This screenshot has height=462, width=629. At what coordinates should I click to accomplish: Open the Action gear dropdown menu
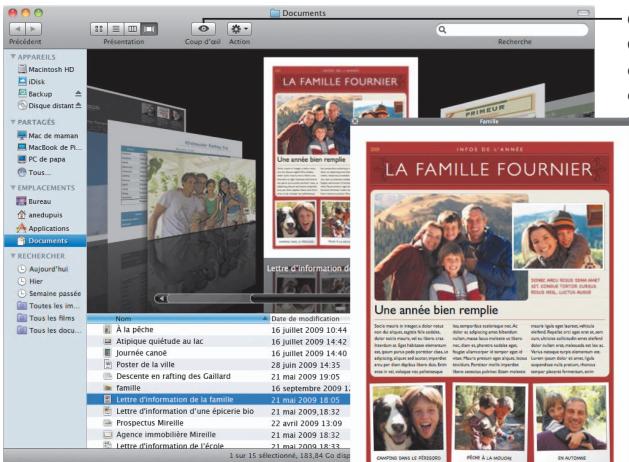click(x=239, y=29)
